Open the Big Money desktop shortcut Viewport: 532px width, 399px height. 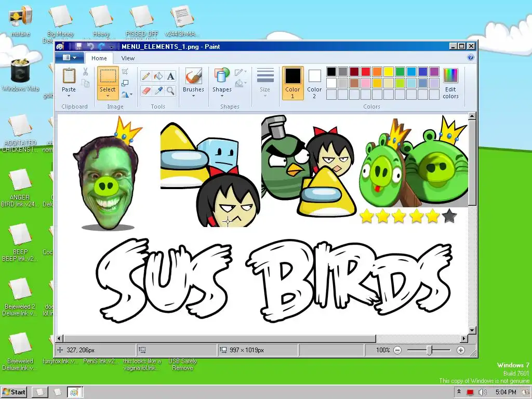[60, 24]
